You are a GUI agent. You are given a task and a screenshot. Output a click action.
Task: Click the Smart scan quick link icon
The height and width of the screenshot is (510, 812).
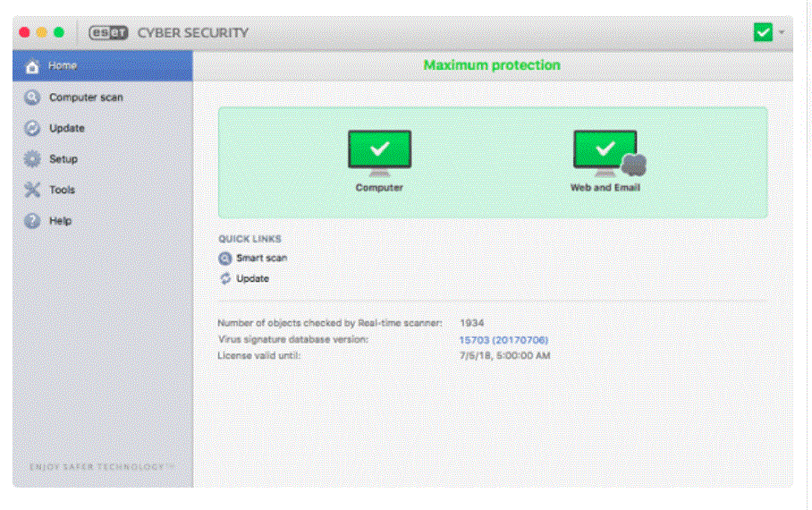pyautogui.click(x=224, y=258)
